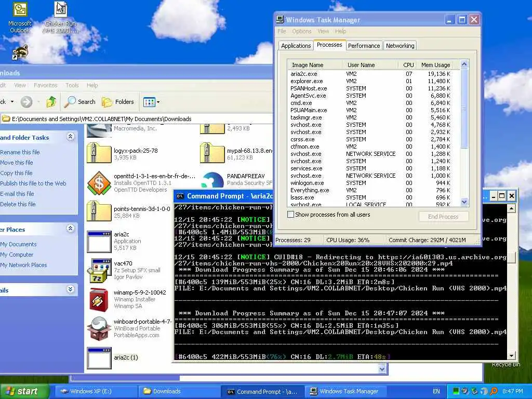Switch to Applications tab in Task Manager
Image resolution: width=532 pixels, height=399 pixels.
pyautogui.click(x=296, y=46)
